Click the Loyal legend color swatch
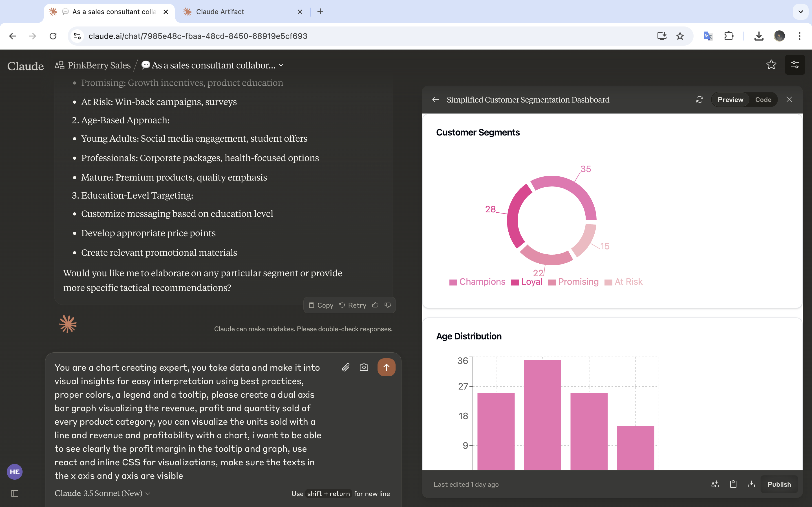Image resolution: width=812 pixels, height=507 pixels. point(515,282)
